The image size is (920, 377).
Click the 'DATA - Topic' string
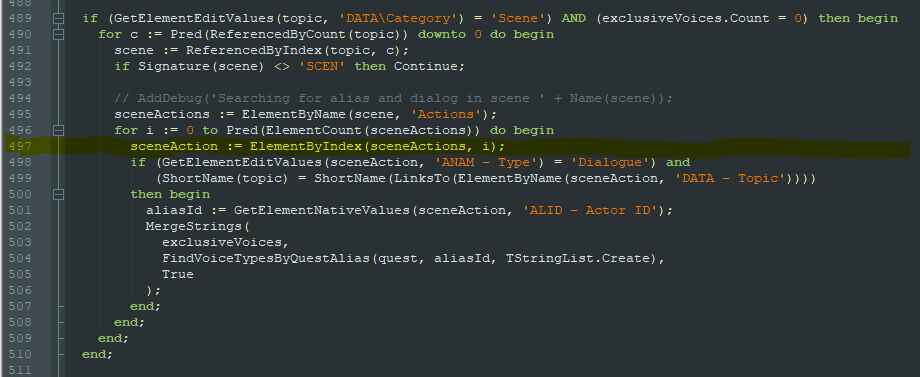point(730,178)
